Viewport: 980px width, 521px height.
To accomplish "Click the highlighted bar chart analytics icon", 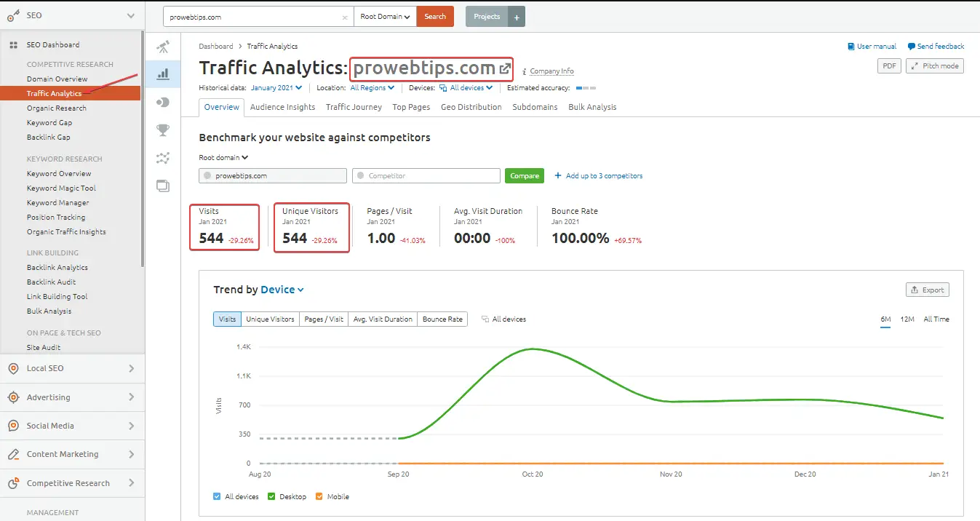I will 163,73.
